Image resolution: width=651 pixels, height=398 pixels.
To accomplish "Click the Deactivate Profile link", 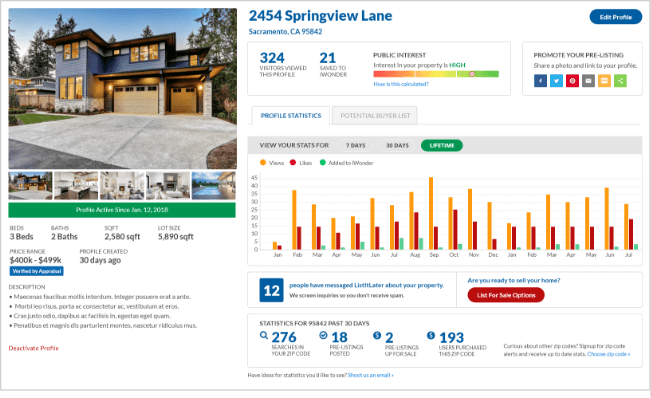I will point(34,348).
